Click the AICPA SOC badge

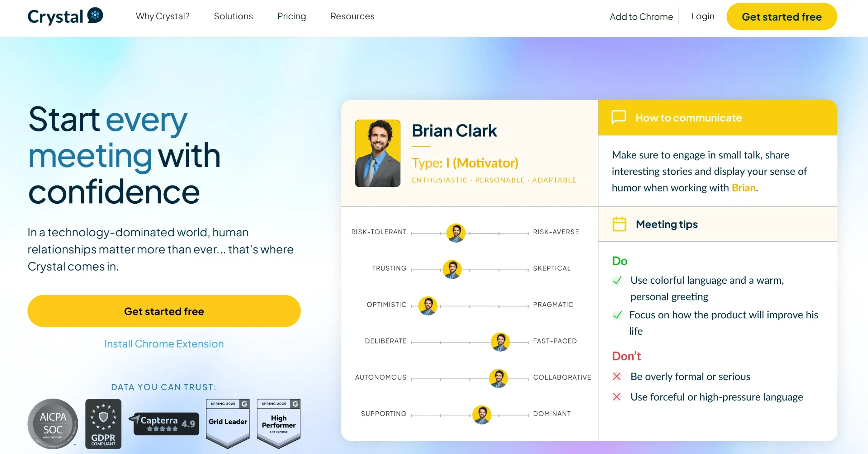click(53, 423)
